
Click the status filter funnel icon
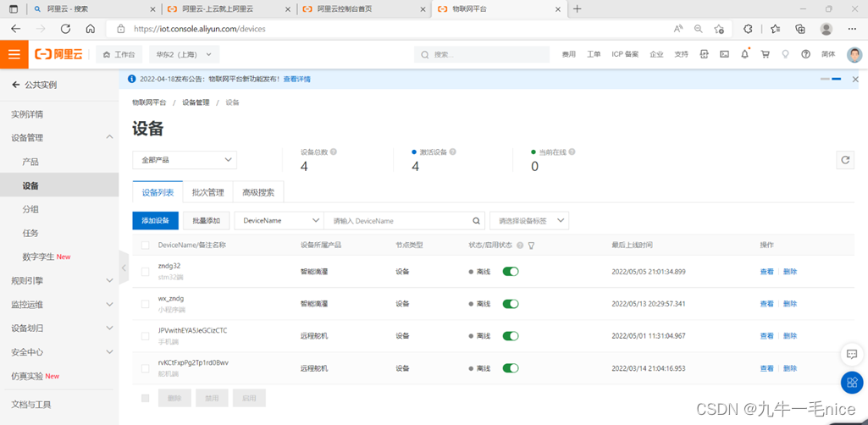[531, 246]
